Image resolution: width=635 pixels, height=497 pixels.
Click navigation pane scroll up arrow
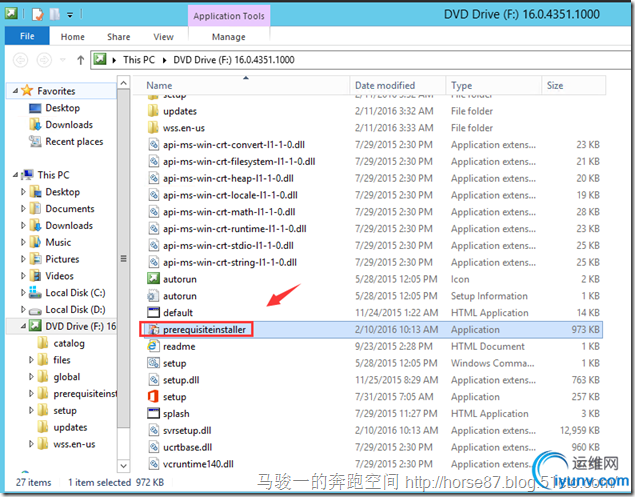pos(124,83)
